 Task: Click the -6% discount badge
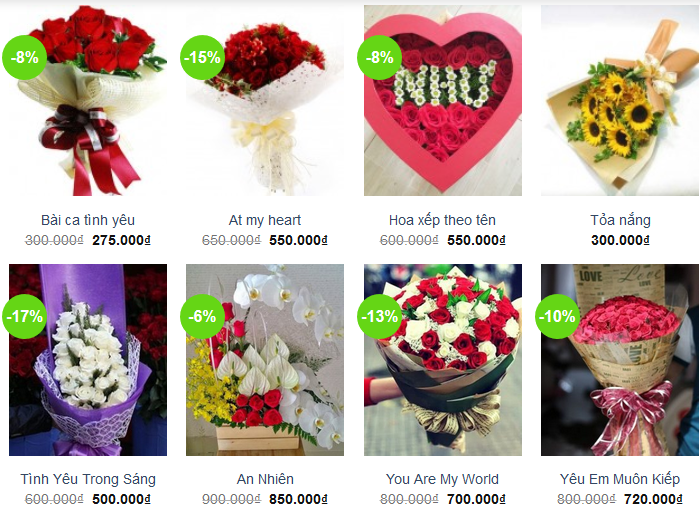[x=202, y=316]
